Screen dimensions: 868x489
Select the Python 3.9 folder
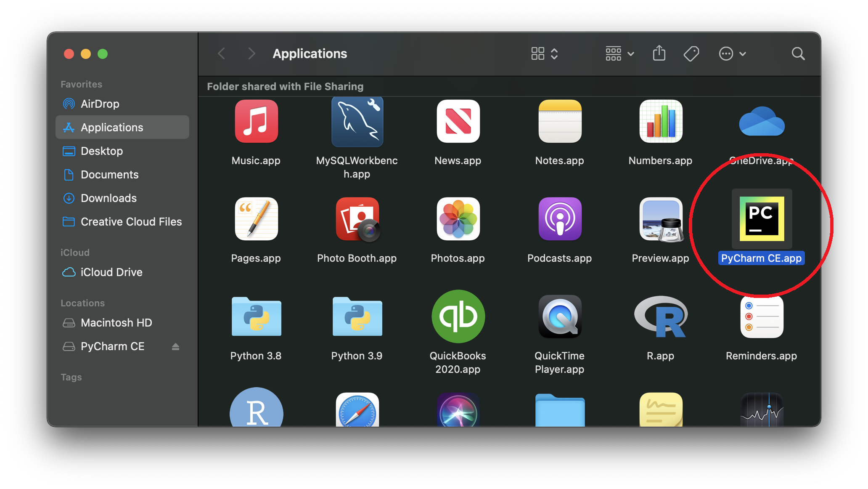pyautogui.click(x=357, y=316)
